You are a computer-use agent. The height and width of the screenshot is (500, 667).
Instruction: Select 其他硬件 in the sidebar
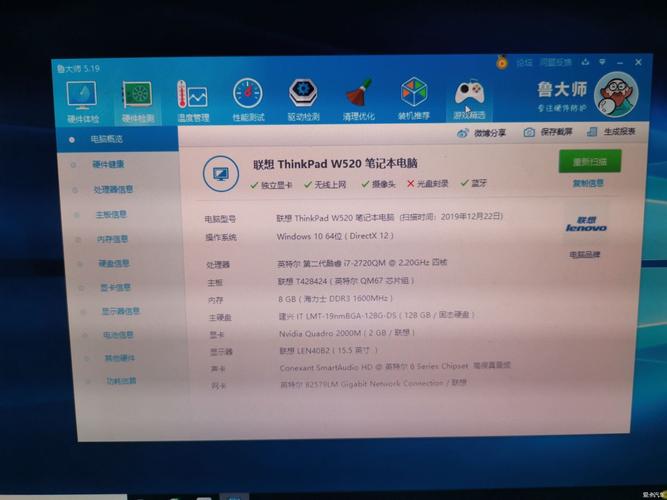(120, 358)
